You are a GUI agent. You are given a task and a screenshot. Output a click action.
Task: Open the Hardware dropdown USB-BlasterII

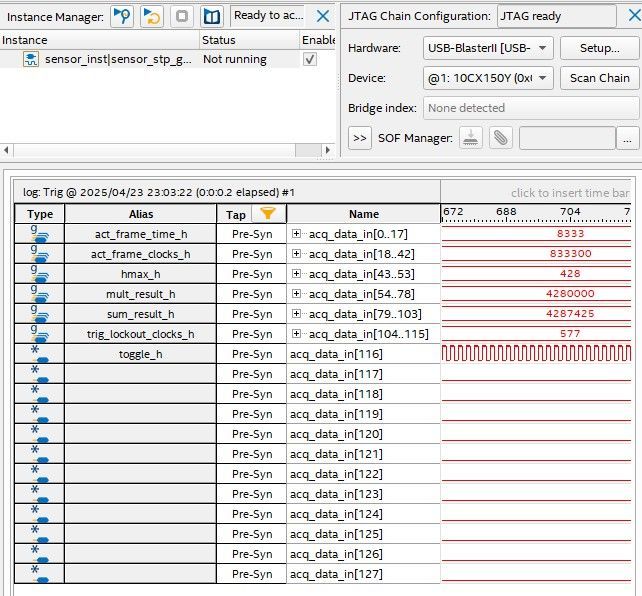[x=488, y=48]
